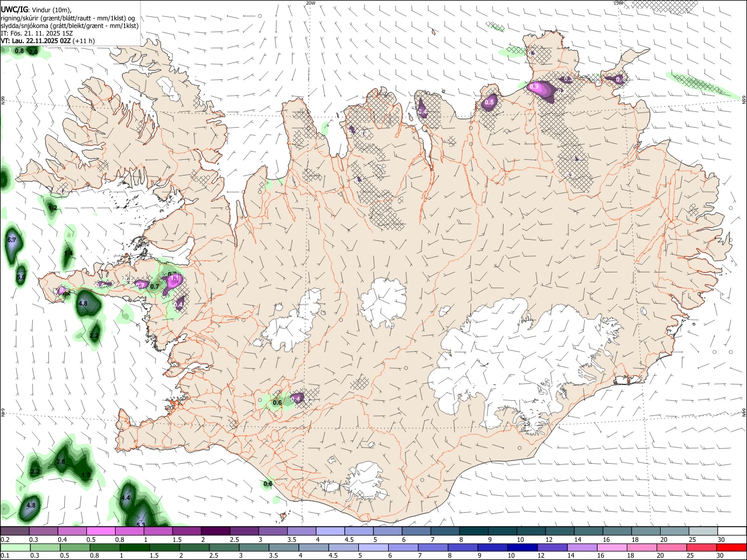Viewport: 747px width, 560px height.
Task: Click the "Vindur (10m)" header text
Action: click(50, 9)
